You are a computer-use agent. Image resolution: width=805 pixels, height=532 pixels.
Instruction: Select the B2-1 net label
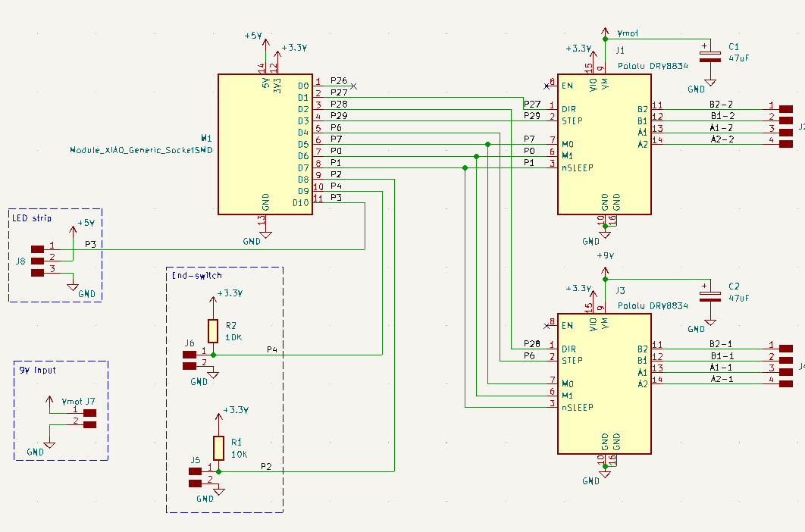pyautogui.click(x=721, y=344)
